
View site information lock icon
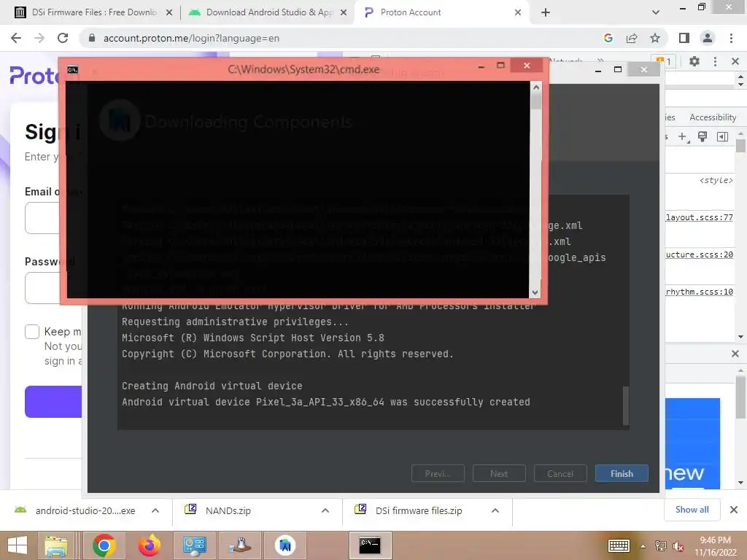tap(92, 38)
